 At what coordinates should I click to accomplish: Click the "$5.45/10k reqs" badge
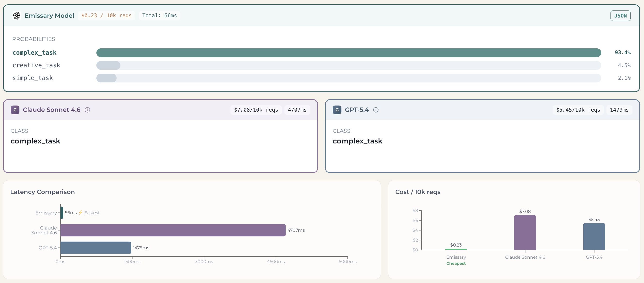(578, 110)
